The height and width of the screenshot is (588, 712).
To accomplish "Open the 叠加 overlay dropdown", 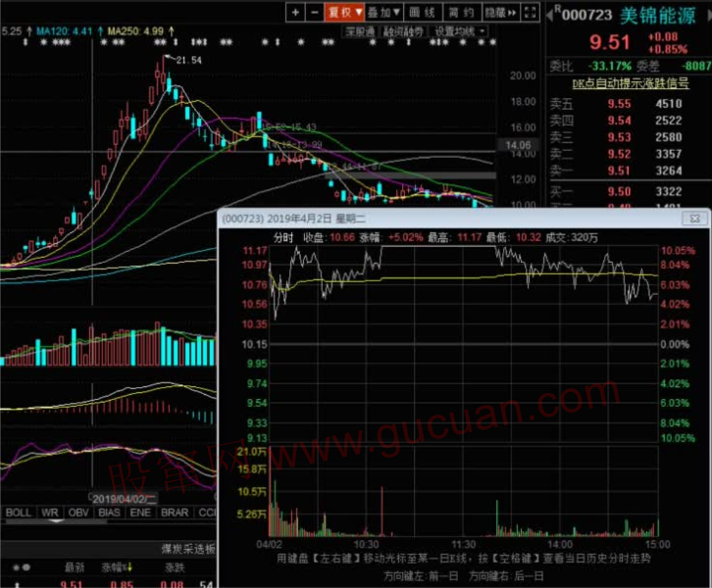I will 383,12.
